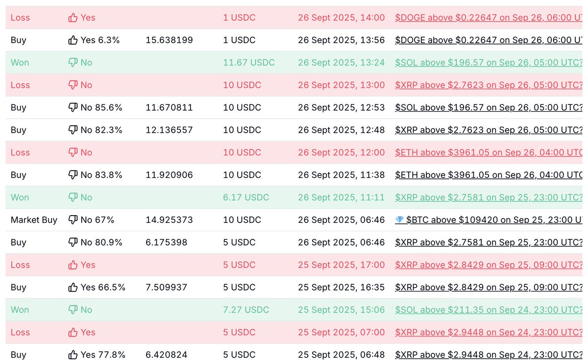Open the red $ETH above $3961.05 link
Viewport: 588px width, 364px height.
pyautogui.click(x=489, y=153)
